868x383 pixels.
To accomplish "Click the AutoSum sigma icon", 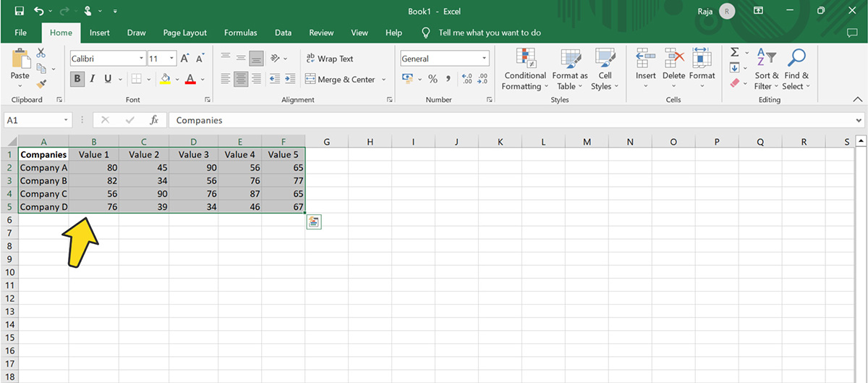I will [x=735, y=52].
